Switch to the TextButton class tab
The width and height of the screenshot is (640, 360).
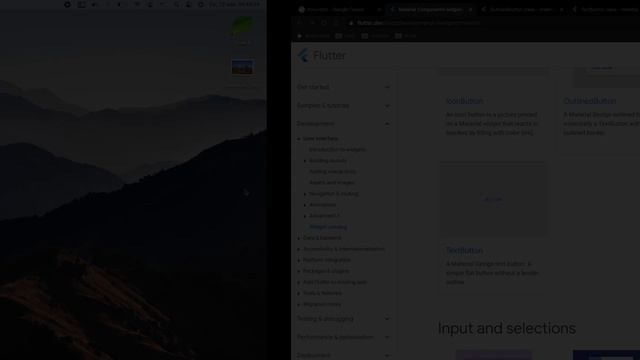pos(606,9)
